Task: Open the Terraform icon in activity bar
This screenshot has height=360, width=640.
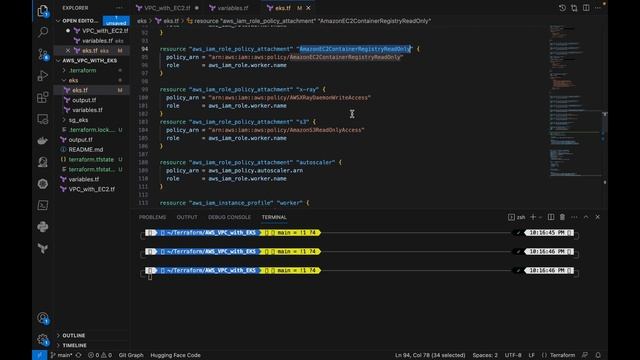Action: point(42,248)
